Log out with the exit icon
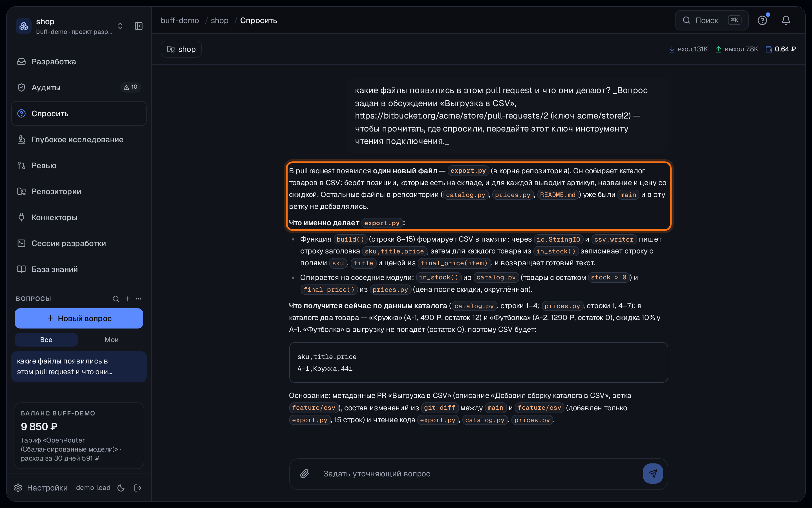The image size is (812, 508). coord(138,488)
